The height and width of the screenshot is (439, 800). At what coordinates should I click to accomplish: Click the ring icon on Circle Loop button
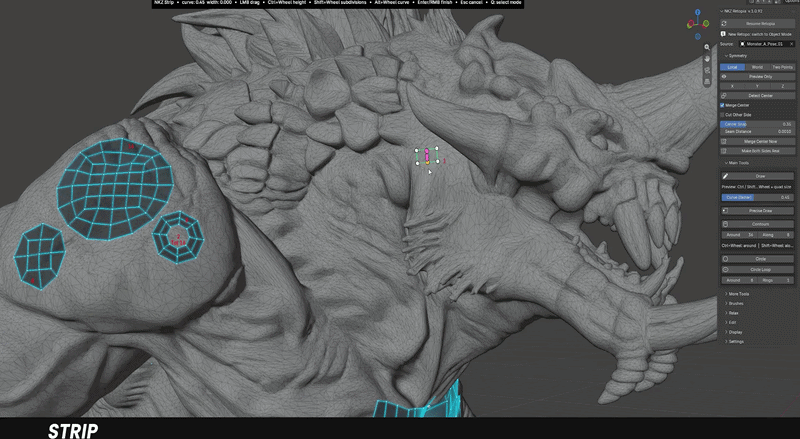tap(725, 270)
